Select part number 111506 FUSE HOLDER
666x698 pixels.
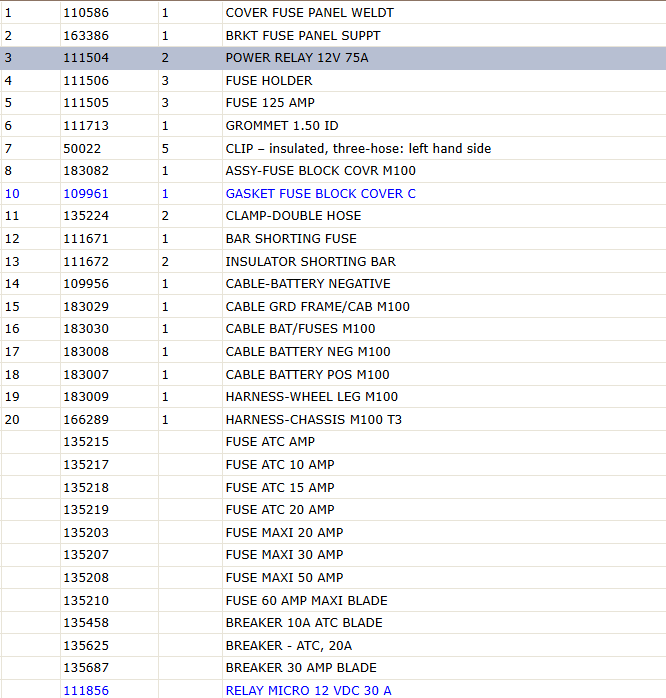pyautogui.click(x=86, y=81)
